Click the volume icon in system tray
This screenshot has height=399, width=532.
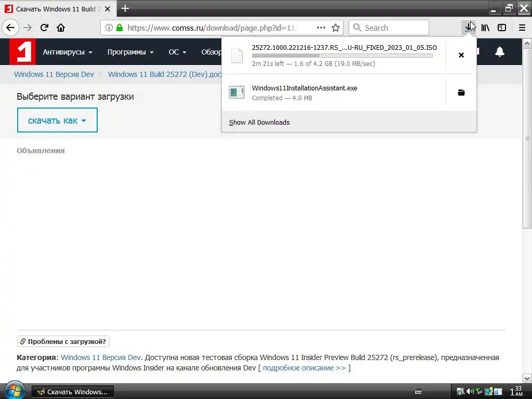(470, 392)
